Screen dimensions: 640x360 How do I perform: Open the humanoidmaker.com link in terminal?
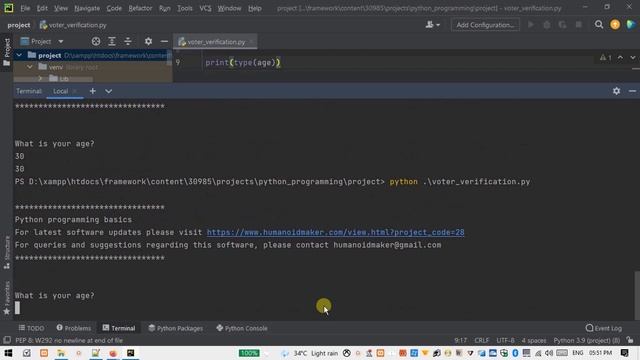click(336, 232)
